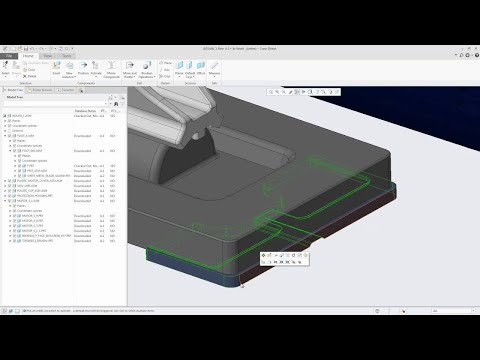
Task: Collapse the MOTOR_S_L.ASM tree node
Action: click(5, 201)
